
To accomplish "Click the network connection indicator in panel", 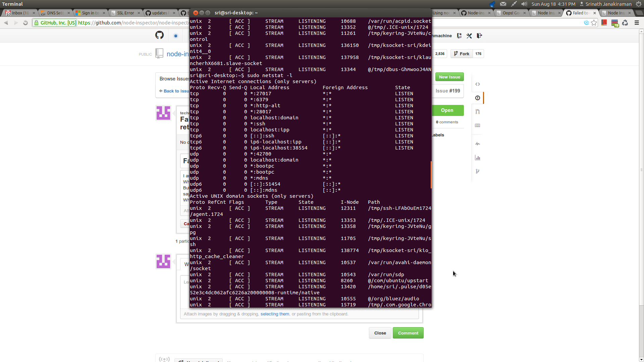I will (514, 4).
